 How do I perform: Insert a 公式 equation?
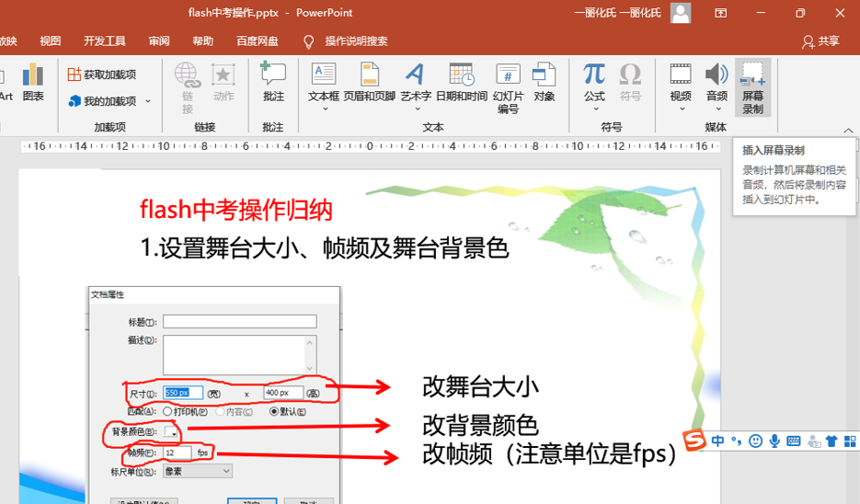tap(594, 81)
